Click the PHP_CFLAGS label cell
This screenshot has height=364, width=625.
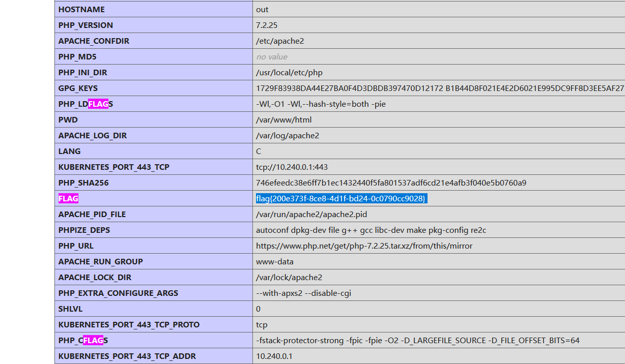tap(83, 340)
